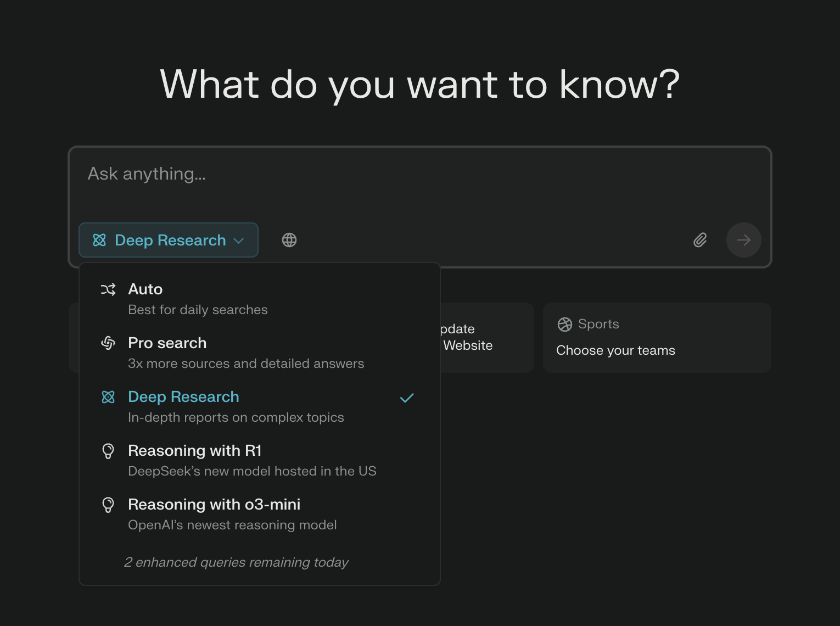This screenshot has height=626, width=840.
Task: Click 'In-depth reports on complex topics' text
Action: [x=236, y=417]
